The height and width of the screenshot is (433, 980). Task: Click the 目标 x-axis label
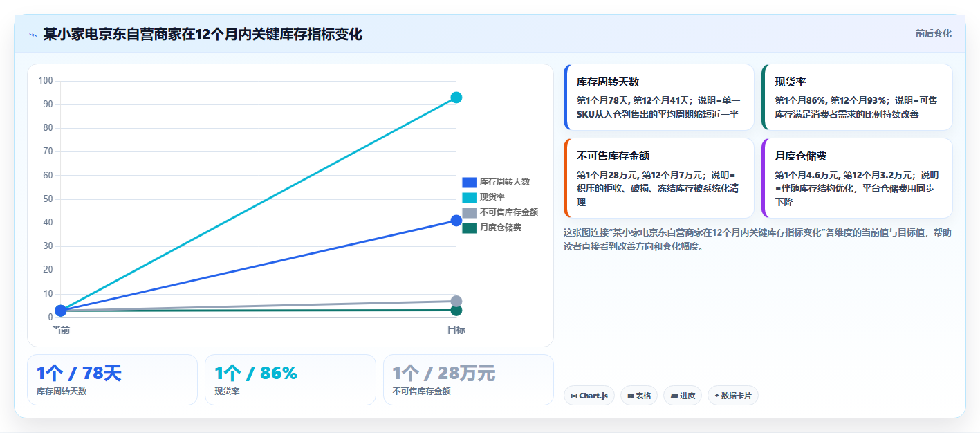click(x=456, y=330)
